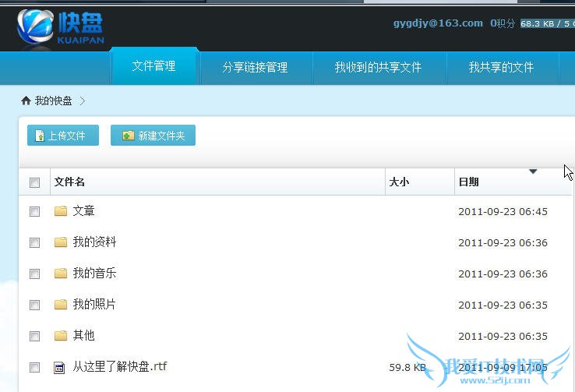Screen dimensions: 575x392
Task: Open the 文章 folder
Action: (x=83, y=211)
